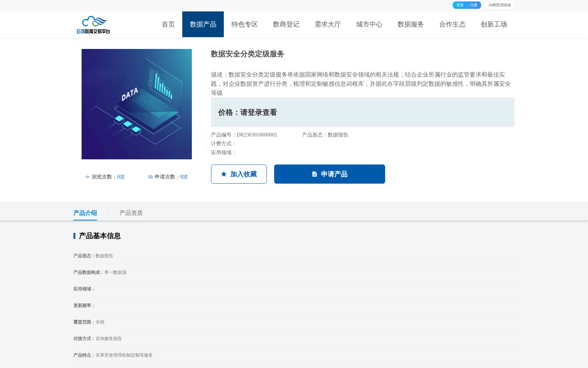Select the 数据产品 navigation item
The height and width of the screenshot is (368, 588).
(203, 24)
